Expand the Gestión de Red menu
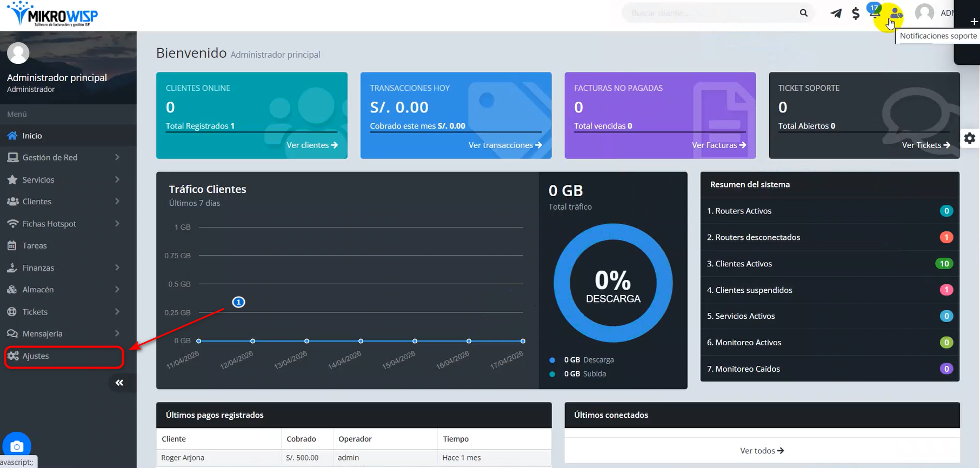This screenshot has height=468, width=980. tap(63, 157)
